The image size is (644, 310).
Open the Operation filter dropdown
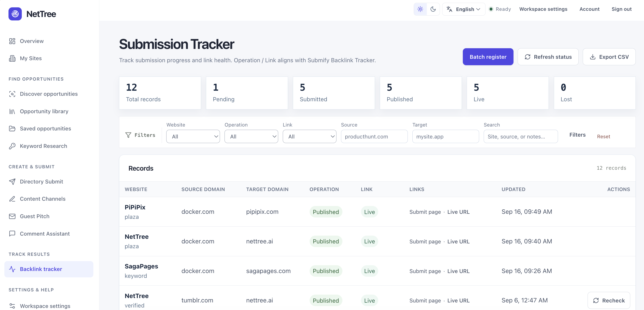[251, 136]
